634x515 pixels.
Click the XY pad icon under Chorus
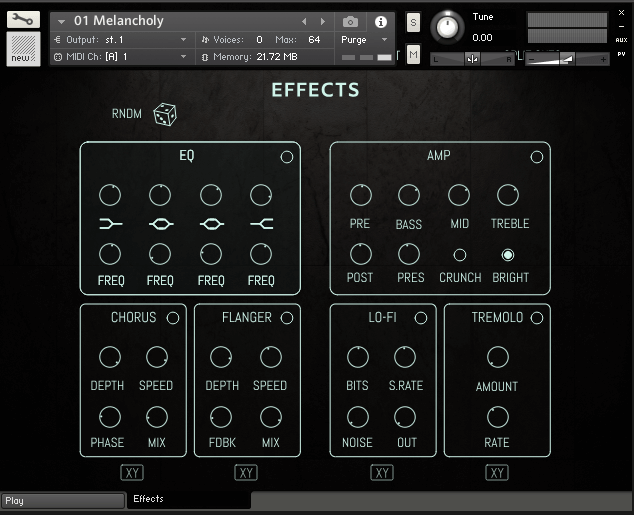click(132, 473)
